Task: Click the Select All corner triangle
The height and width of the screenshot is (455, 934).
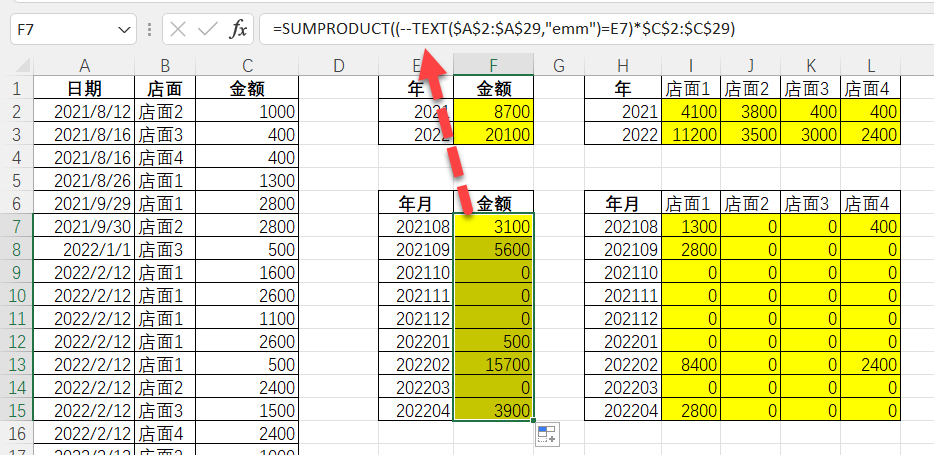Action: [x=23, y=65]
